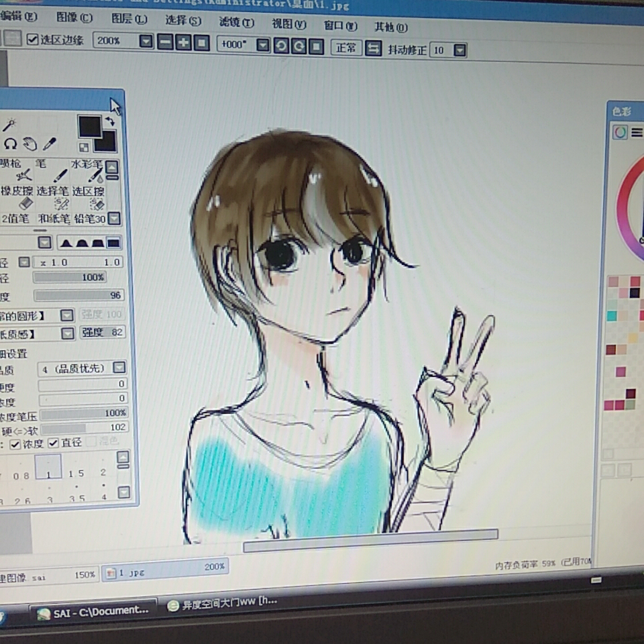Expand the 品质优先 quality dropdown
Viewport: 644px width, 644px height.
[119, 367]
